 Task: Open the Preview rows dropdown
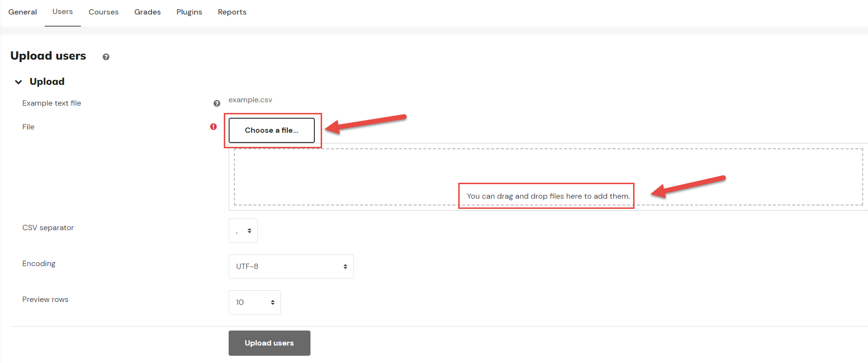255,302
